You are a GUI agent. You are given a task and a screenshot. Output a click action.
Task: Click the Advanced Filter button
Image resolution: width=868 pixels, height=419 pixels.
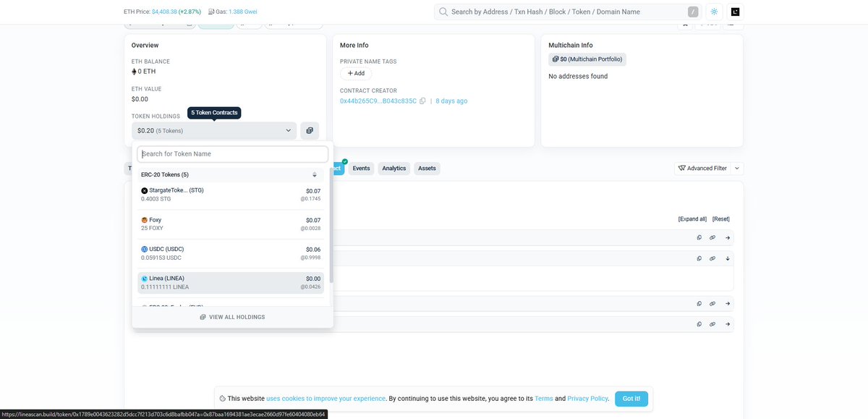click(702, 169)
